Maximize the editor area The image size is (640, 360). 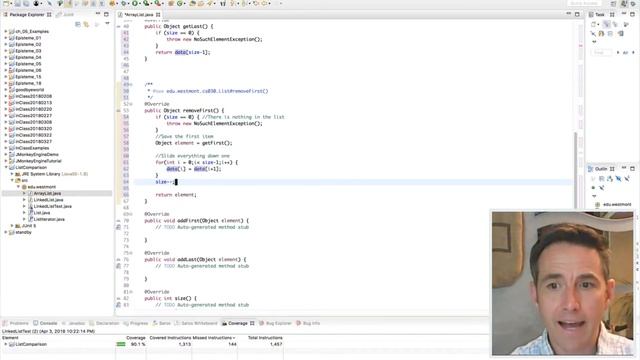coord(577,14)
